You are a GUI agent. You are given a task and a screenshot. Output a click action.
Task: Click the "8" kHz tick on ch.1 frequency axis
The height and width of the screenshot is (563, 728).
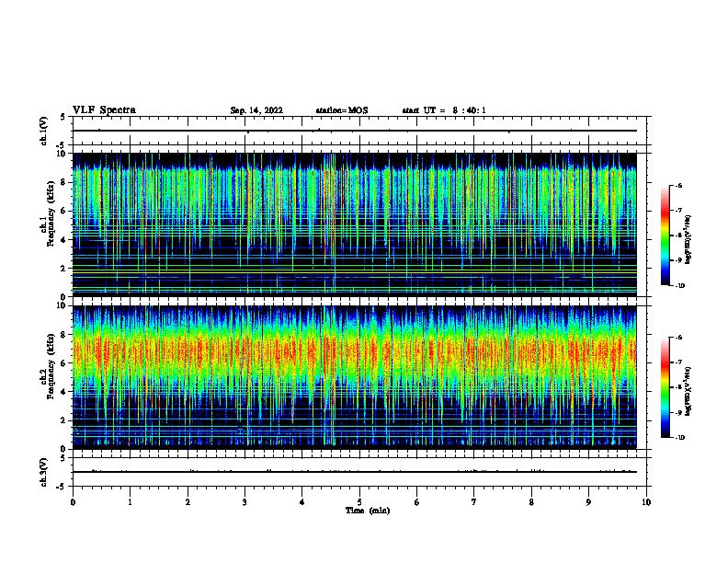click(x=64, y=182)
